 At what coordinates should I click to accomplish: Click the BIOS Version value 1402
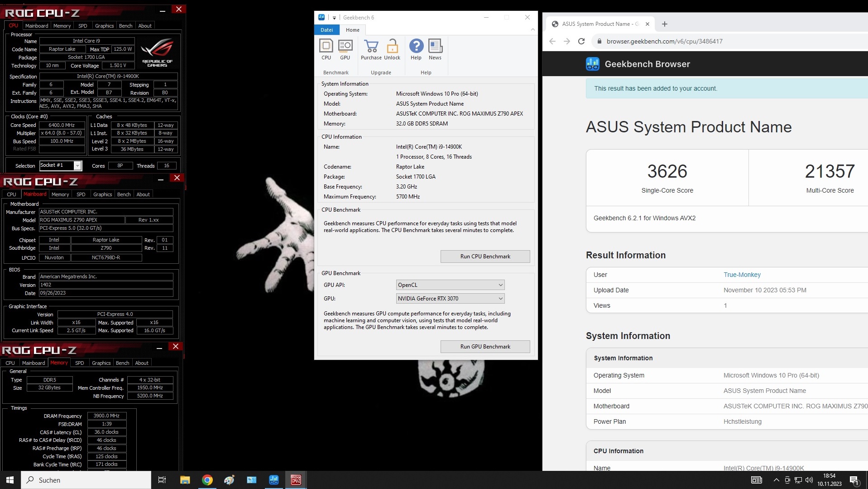tap(106, 285)
